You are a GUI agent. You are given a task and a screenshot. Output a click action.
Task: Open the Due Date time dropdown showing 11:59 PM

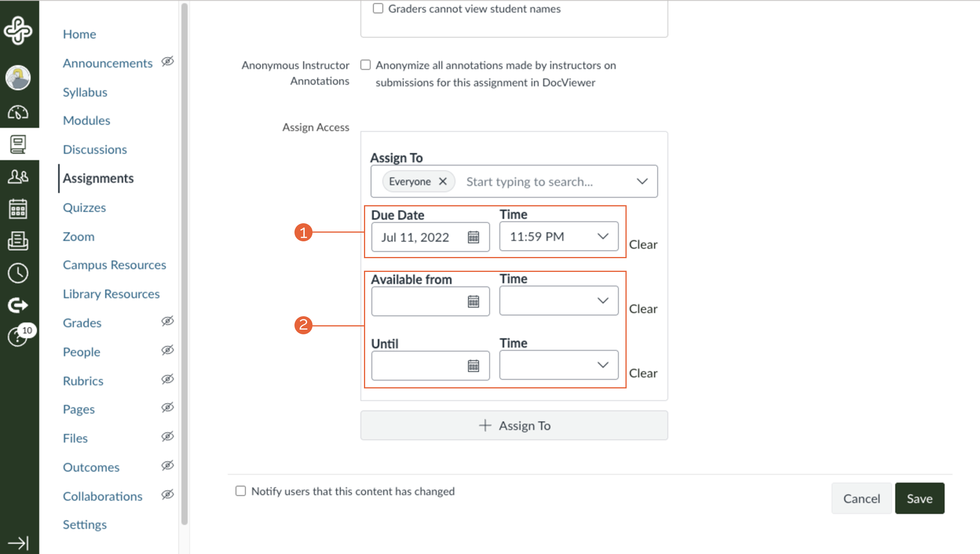pos(559,236)
